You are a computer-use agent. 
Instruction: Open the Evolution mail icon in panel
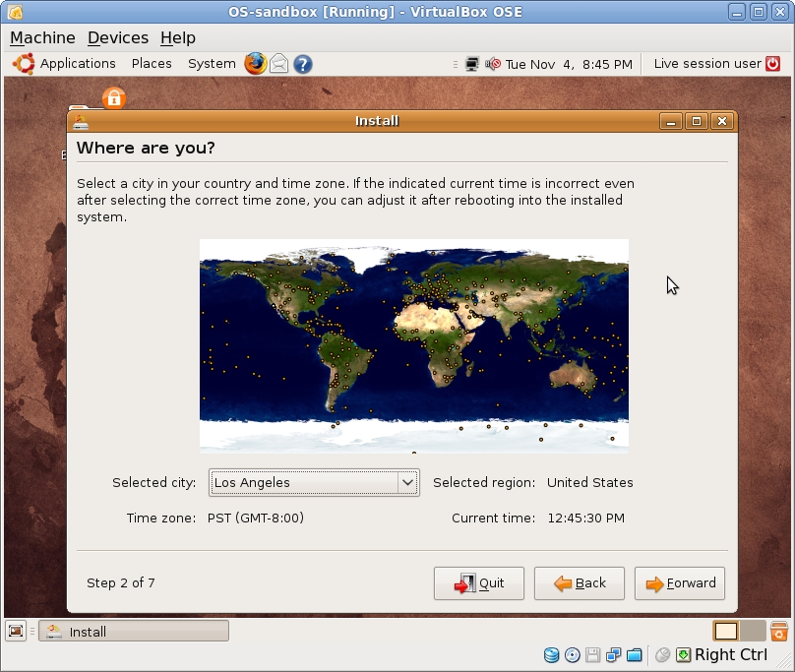[x=278, y=64]
